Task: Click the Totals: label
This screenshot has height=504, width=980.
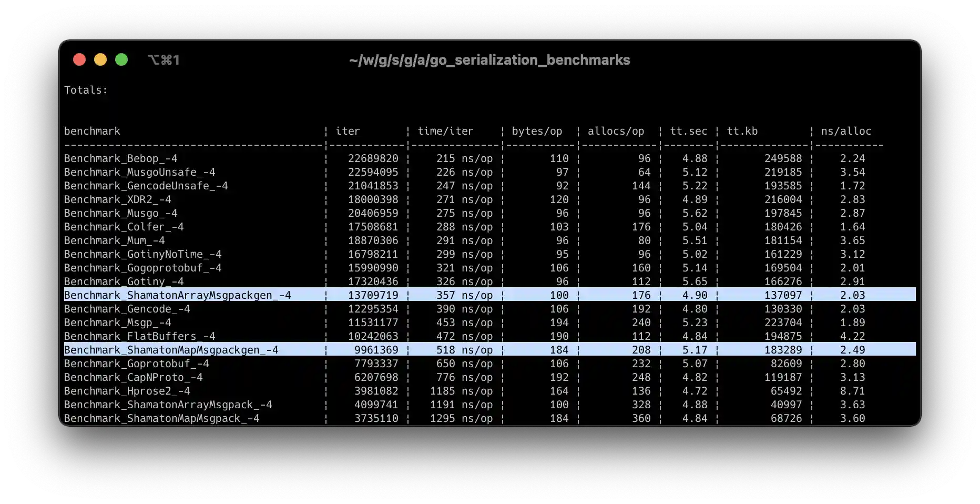Action: point(86,90)
